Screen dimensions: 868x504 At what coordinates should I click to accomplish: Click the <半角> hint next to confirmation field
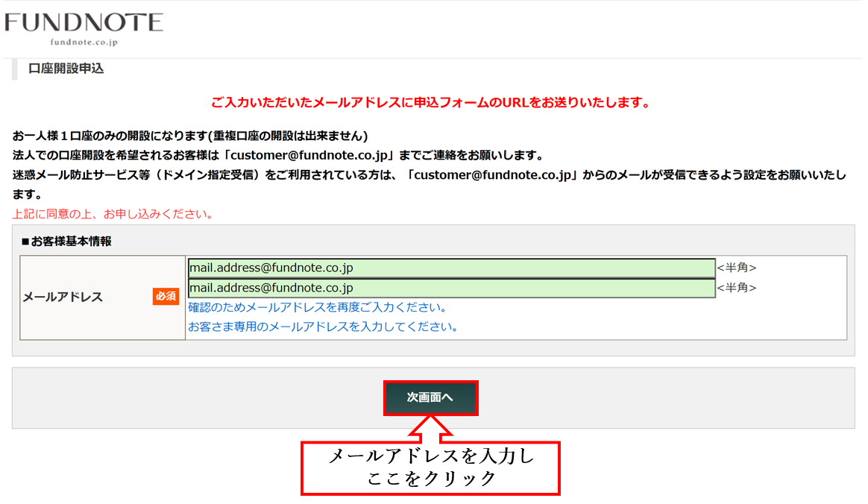736,288
